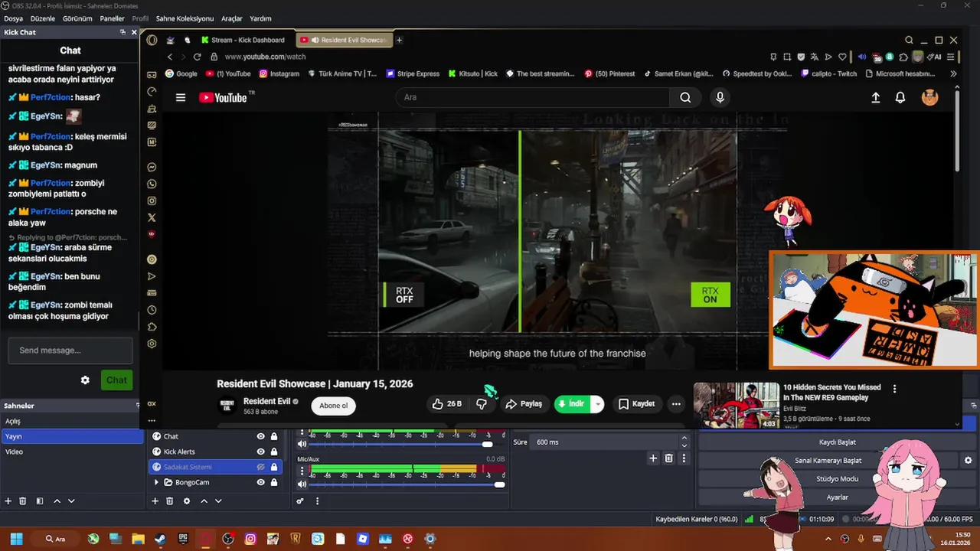Open the Dosya menu
980x551 pixels.
[13, 18]
